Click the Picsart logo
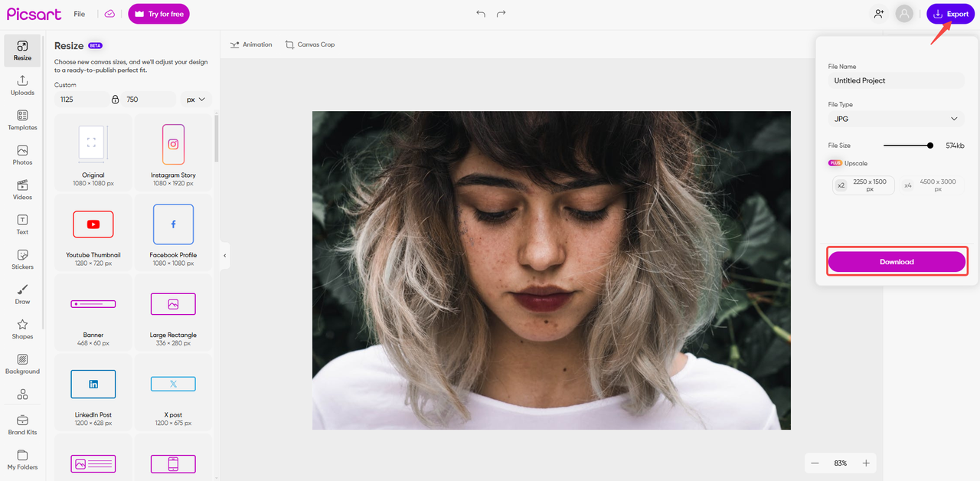Screen dimensions: 980x481 34,14
